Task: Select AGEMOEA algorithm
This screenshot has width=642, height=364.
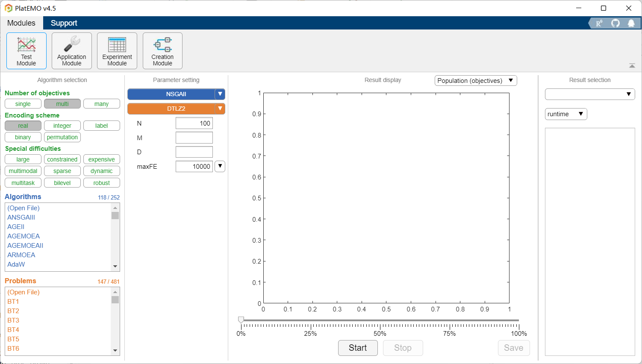Action: (x=24, y=236)
